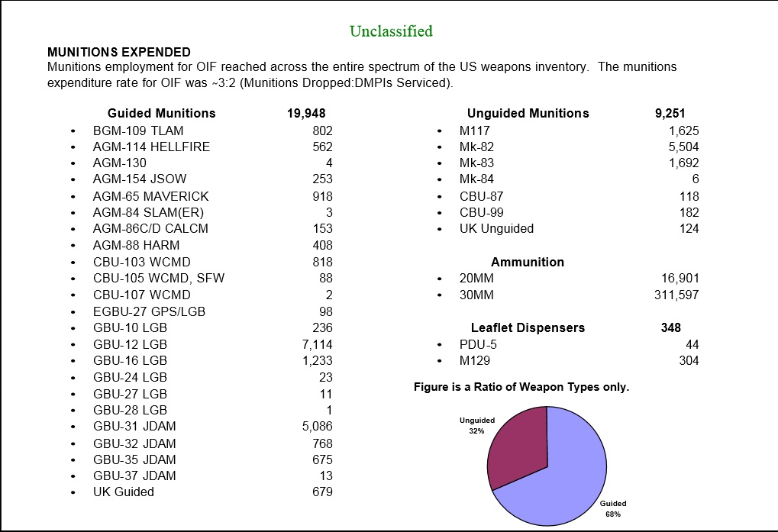Screen dimensions: 778x532
Task: Click the '30MM' ammunition entry
Action: click(x=476, y=295)
